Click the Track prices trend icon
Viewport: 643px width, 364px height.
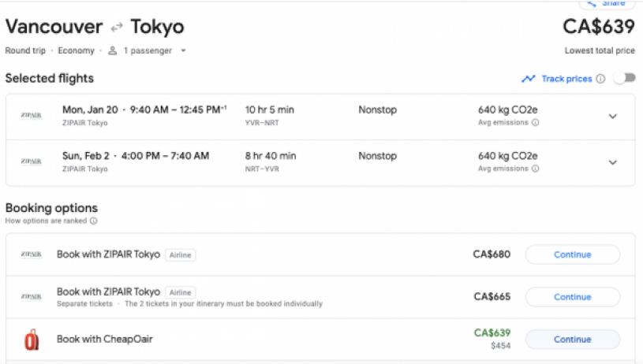tap(529, 79)
